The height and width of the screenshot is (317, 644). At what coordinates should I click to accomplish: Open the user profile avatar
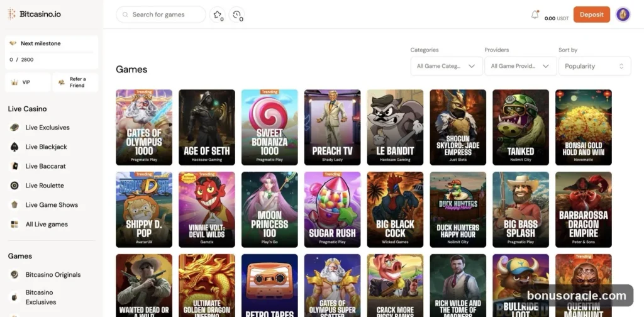pos(623,14)
